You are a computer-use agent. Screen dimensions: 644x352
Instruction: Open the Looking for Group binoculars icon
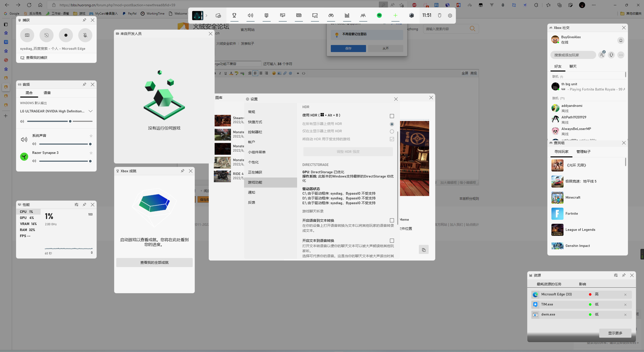tap(331, 15)
